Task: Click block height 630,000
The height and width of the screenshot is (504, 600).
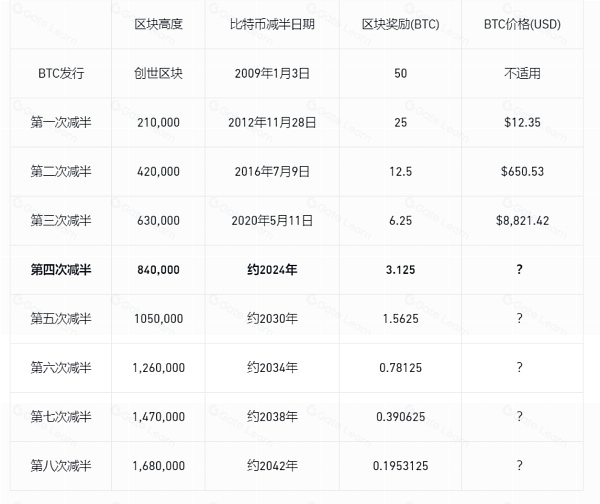Action: coord(158,220)
